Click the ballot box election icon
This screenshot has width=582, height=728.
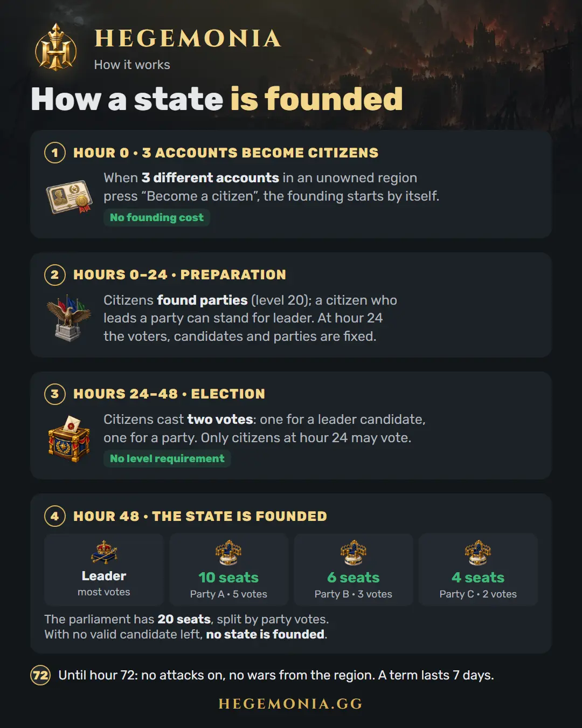tap(70, 438)
